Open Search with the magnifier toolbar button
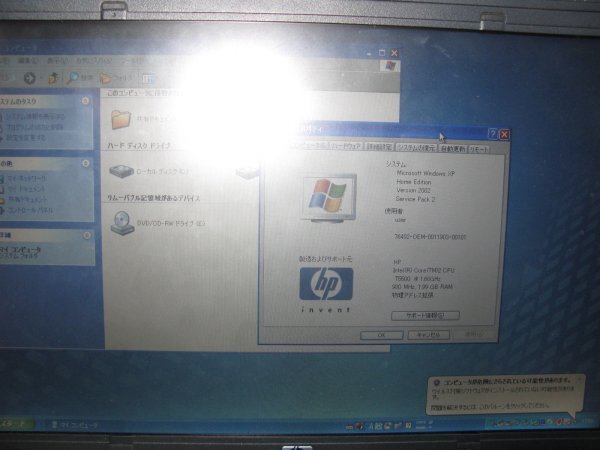The image size is (600, 450). tap(80, 78)
